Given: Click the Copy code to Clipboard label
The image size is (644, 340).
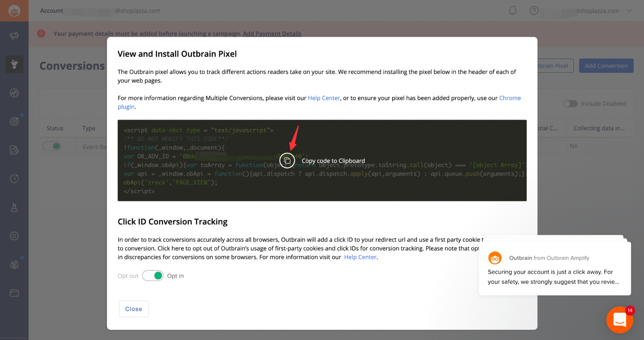Looking at the screenshot, I should pos(333,161).
